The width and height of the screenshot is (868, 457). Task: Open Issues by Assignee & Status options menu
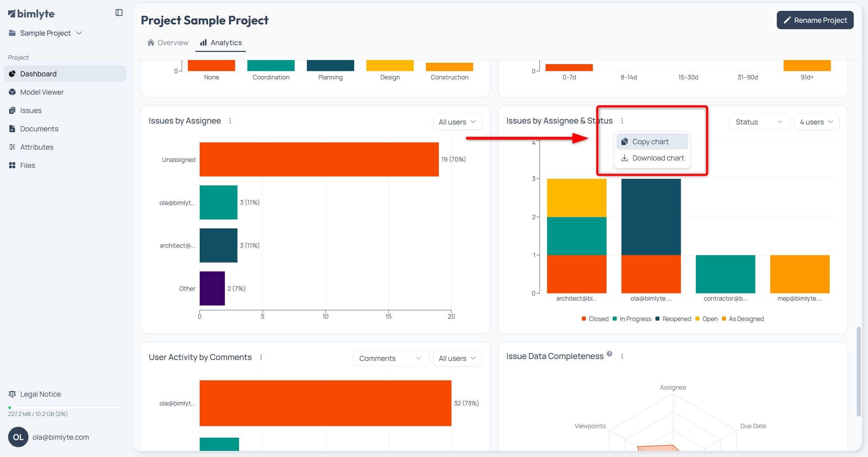[622, 121]
